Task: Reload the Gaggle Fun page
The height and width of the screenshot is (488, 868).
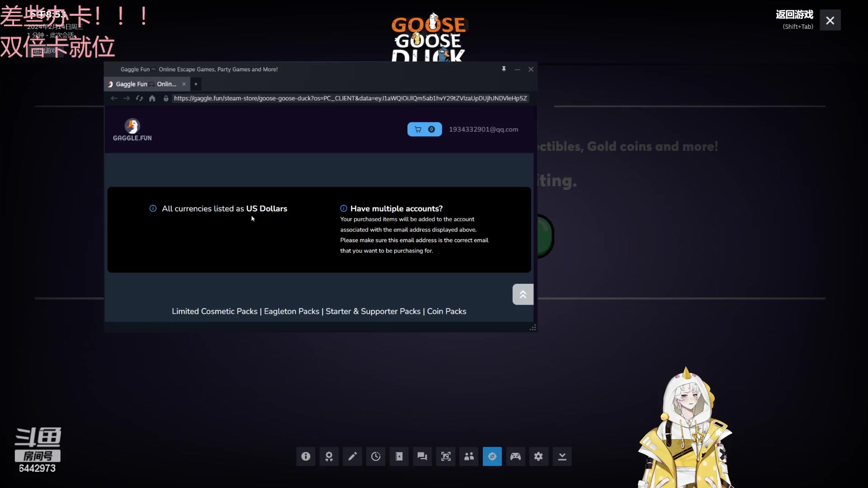Action: pos(139,99)
